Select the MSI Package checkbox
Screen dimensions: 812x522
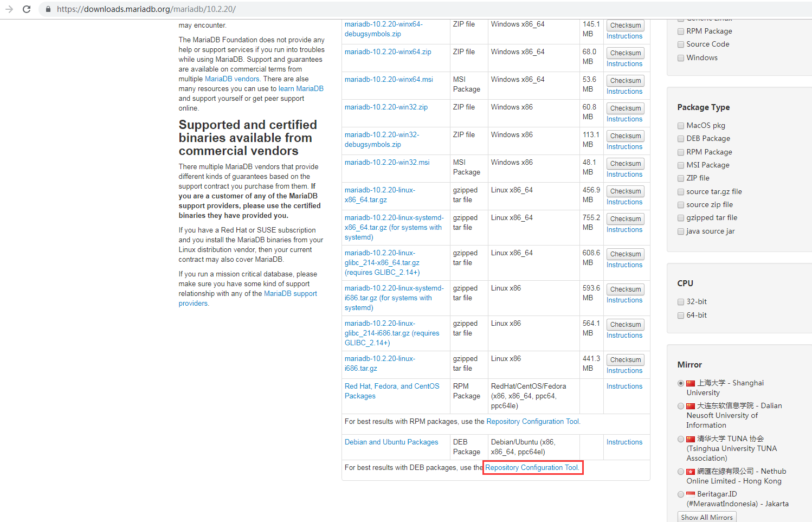coord(681,165)
